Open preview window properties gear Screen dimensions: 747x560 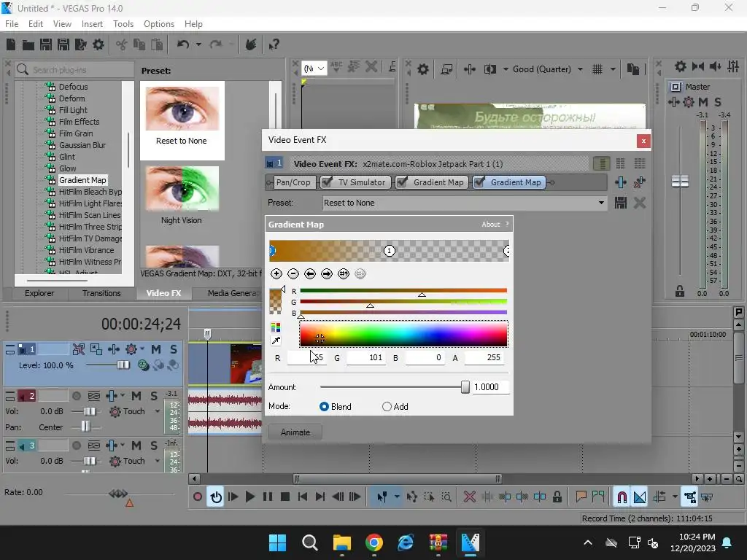pyautogui.click(x=422, y=69)
